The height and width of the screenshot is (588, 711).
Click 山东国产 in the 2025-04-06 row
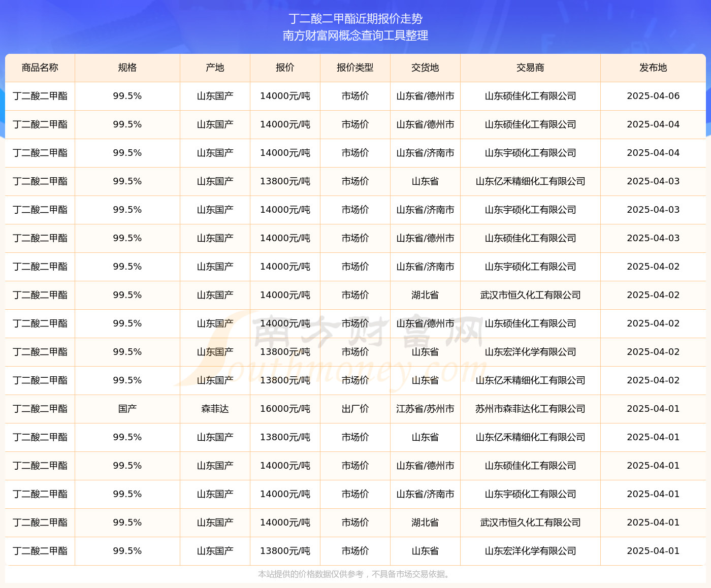pos(215,96)
